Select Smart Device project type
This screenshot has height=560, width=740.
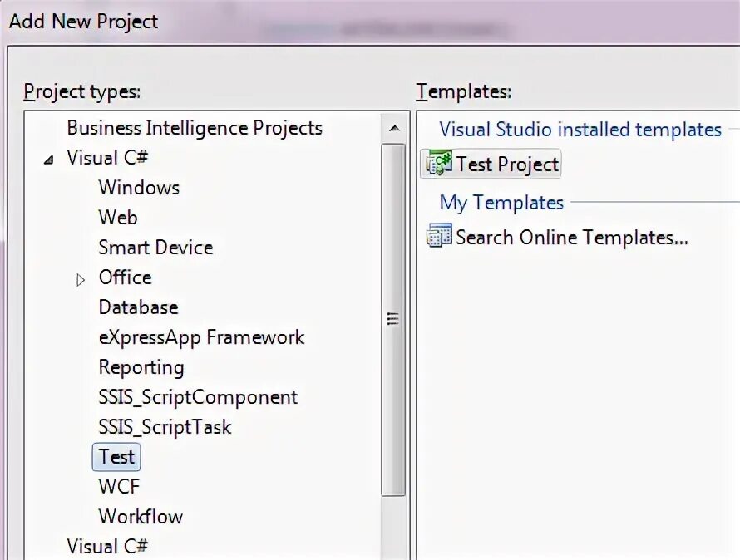pos(155,248)
